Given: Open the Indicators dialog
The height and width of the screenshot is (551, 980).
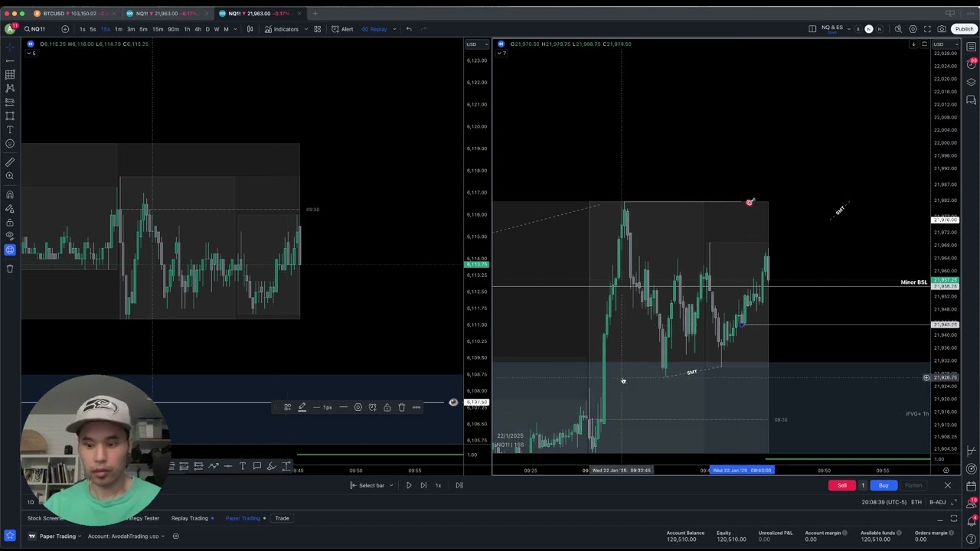Looking at the screenshot, I should click(282, 29).
